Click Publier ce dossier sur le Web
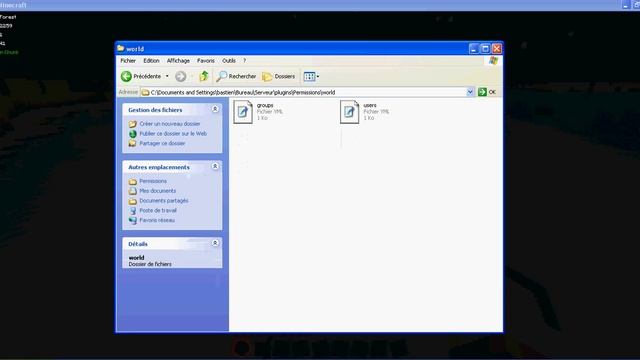 click(173, 133)
